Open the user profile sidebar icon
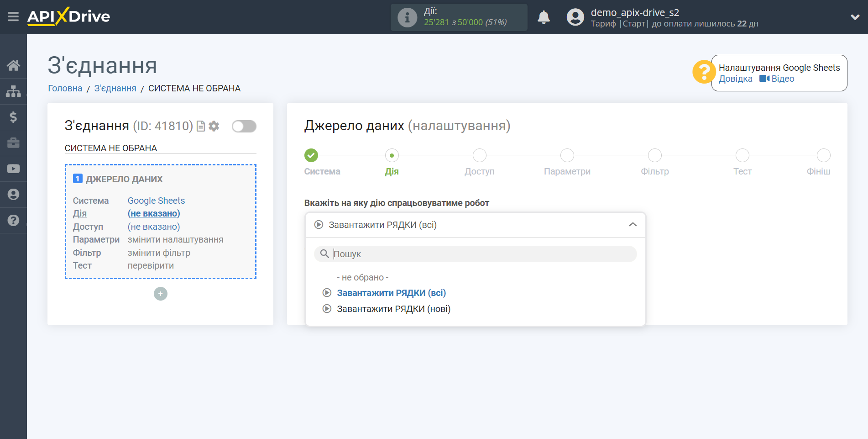 (x=13, y=194)
